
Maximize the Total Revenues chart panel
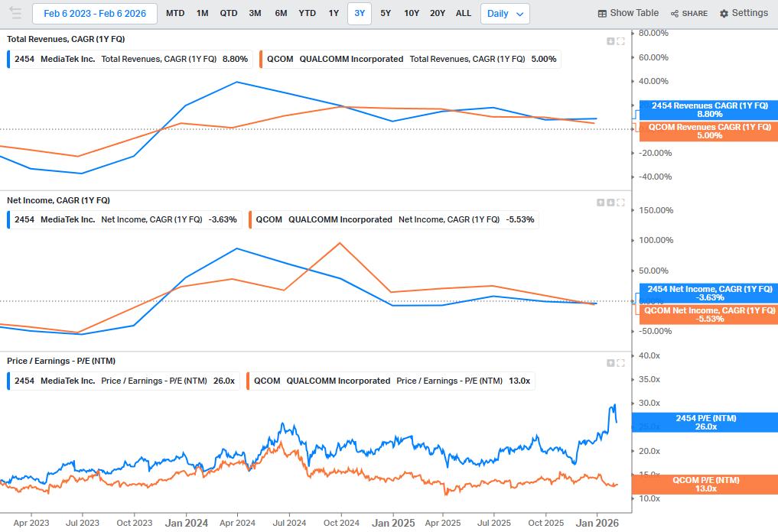click(x=621, y=41)
